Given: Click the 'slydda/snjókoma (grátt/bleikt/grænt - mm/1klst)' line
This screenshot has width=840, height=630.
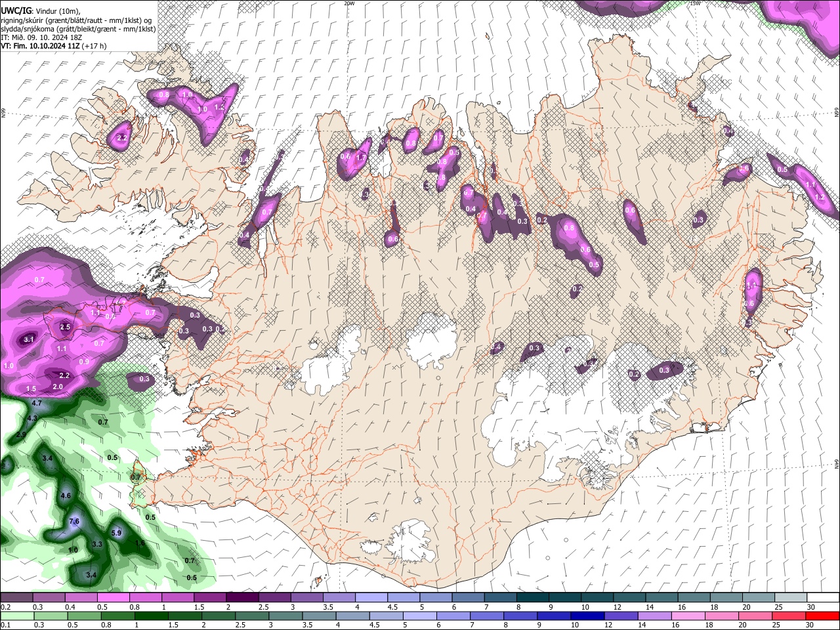Looking at the screenshot, I should point(78,29).
